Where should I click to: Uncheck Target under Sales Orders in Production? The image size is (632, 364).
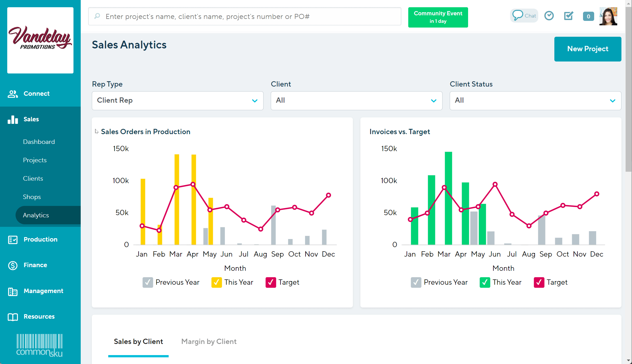point(270,282)
